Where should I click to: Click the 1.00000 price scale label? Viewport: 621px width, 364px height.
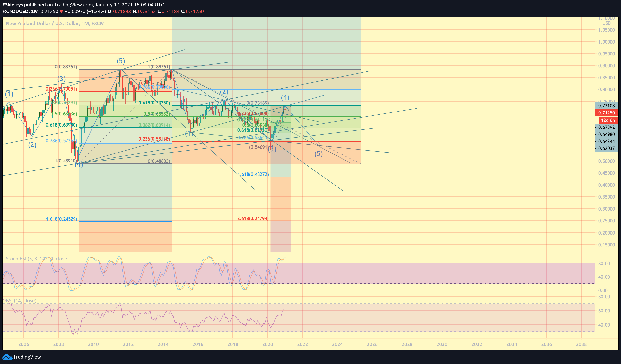[607, 42]
